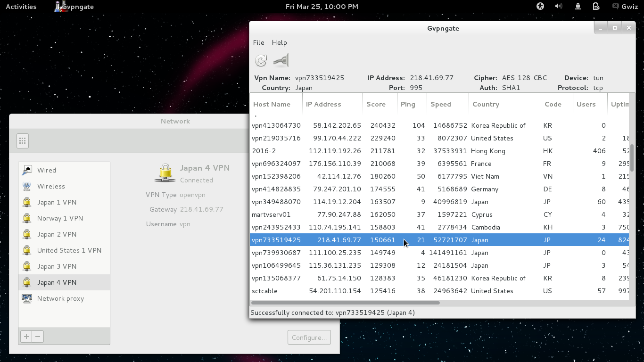
Task: Sort by Code column header
Action: 557,104
